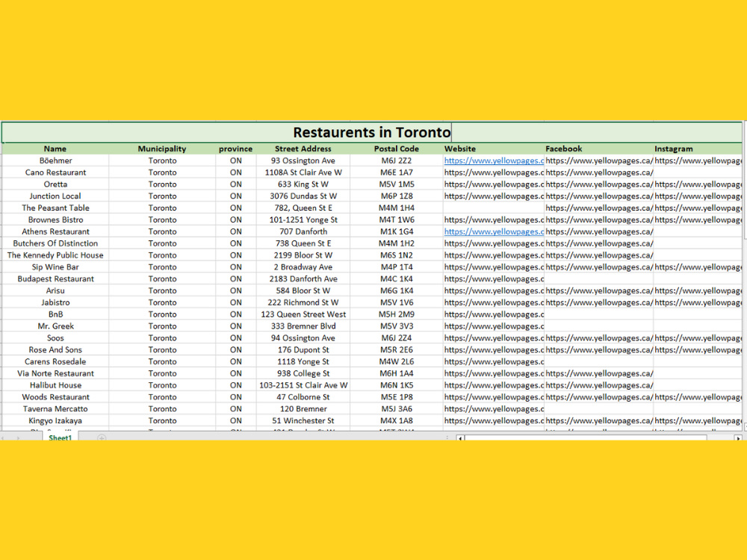Select postal code cell 'M6E 1A7'
The height and width of the screenshot is (560, 747).
pyautogui.click(x=397, y=172)
